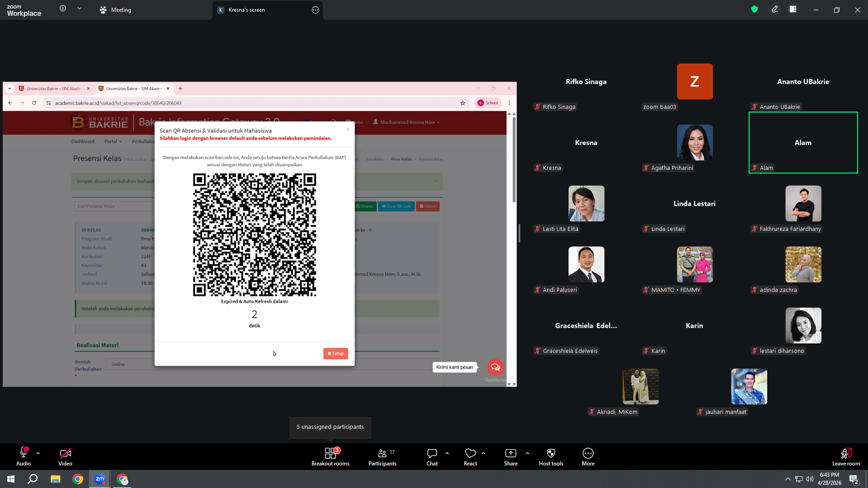Change the view layout icon

(x=793, y=9)
